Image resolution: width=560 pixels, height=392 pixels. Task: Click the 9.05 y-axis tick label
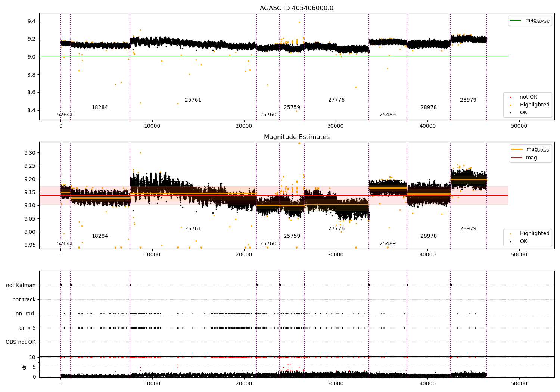tap(30, 219)
